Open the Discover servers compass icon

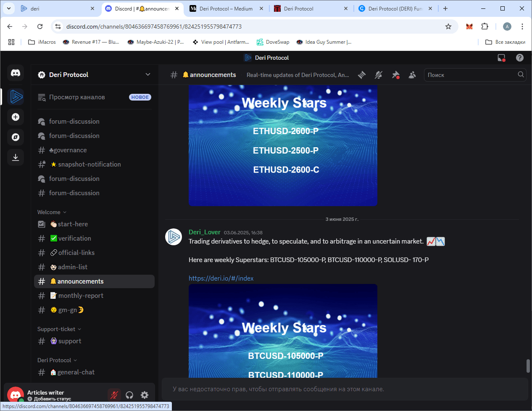(x=16, y=137)
